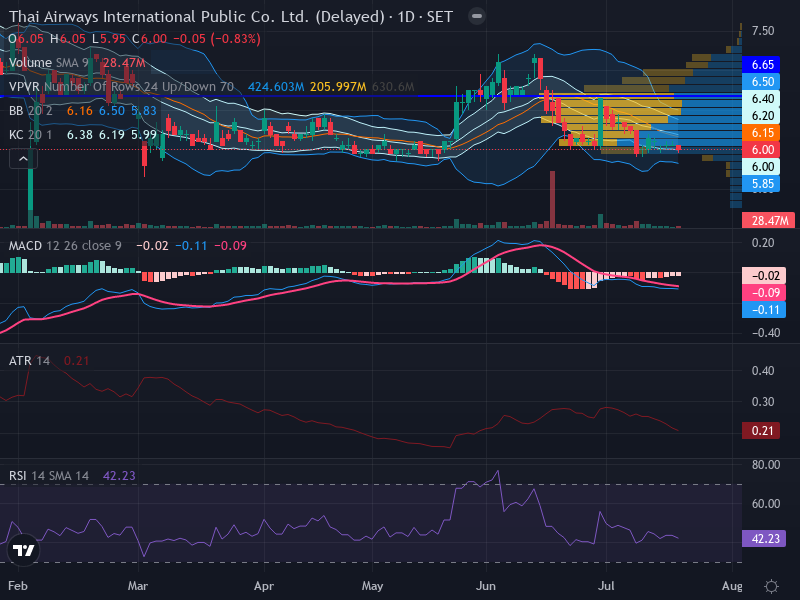Click the 205.997M VPVR down volume value
Image resolution: width=800 pixels, height=600 pixels.
click(x=338, y=87)
